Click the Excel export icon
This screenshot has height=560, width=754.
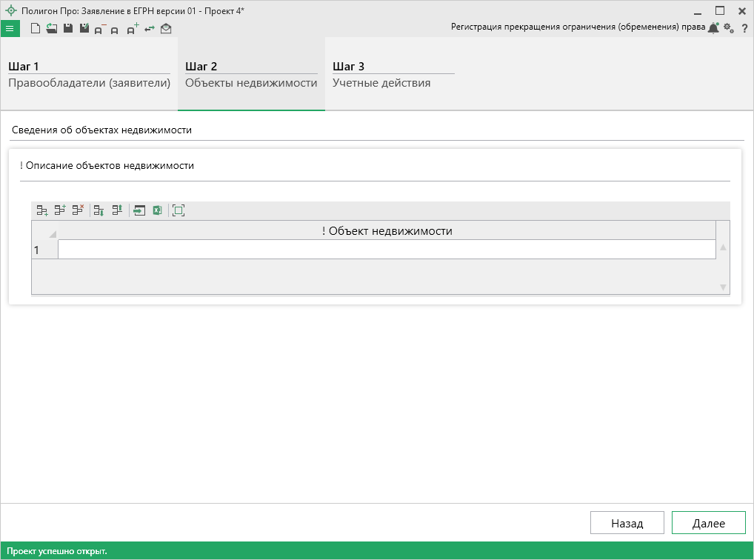point(157,210)
